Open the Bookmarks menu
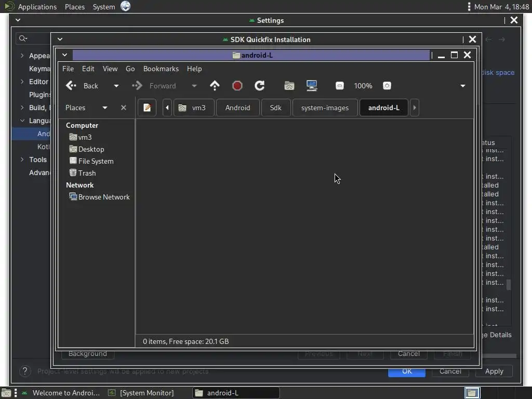The image size is (532, 399). pos(161,69)
